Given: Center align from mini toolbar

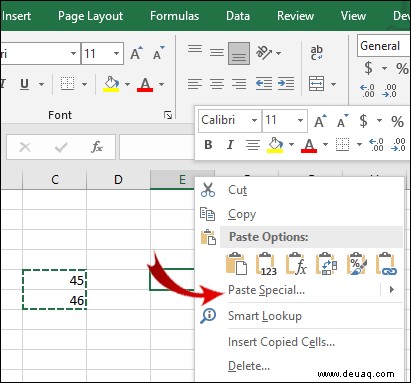Looking at the screenshot, I should (253, 145).
